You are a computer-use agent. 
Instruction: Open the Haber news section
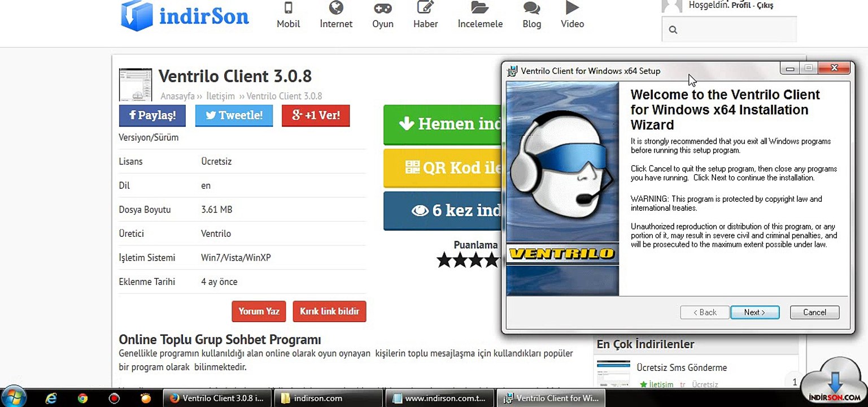pyautogui.click(x=425, y=15)
